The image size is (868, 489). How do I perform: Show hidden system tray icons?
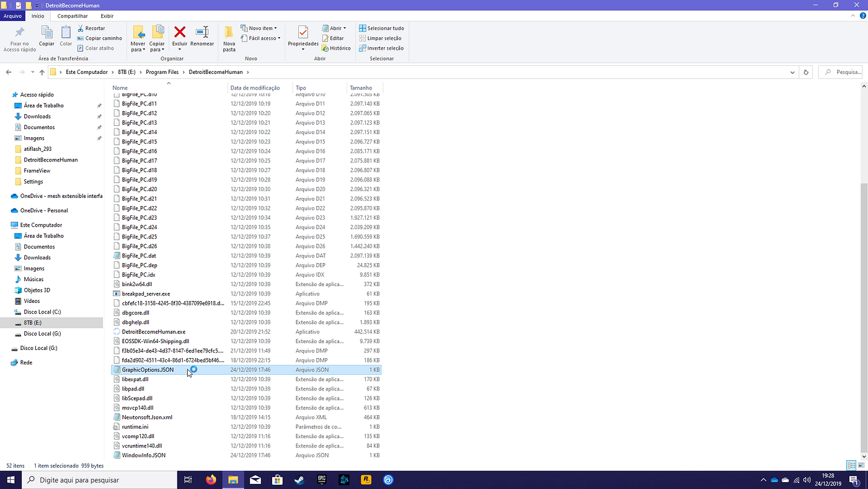(x=763, y=480)
